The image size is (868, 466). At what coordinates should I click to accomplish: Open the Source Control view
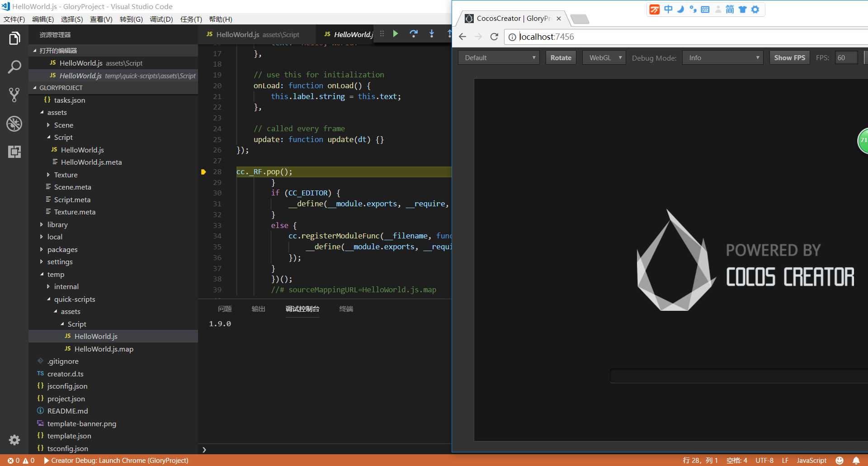point(14,95)
